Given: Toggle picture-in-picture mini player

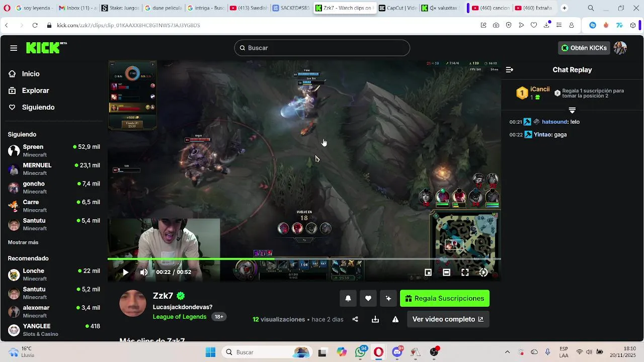Looking at the screenshot, I should pyautogui.click(x=428, y=273).
